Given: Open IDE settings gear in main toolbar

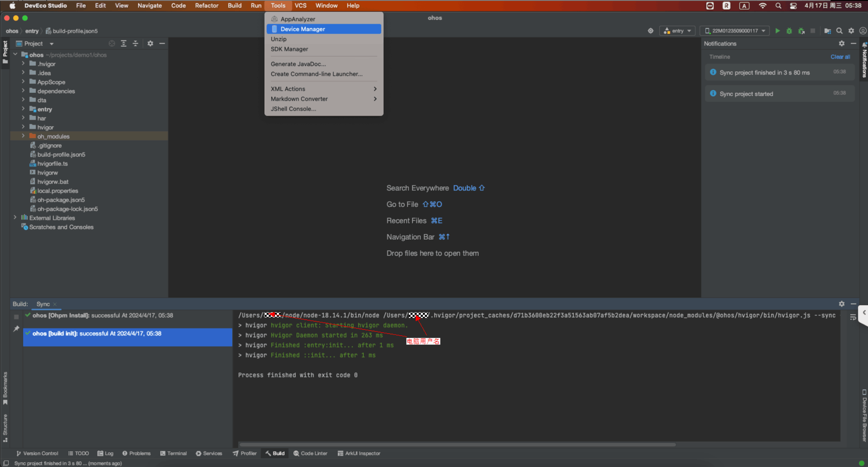Looking at the screenshot, I should 851,31.
